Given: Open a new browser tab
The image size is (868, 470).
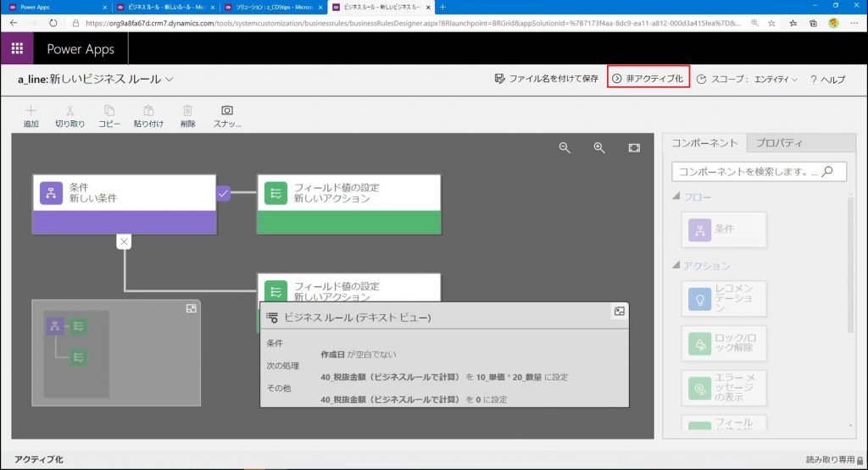Looking at the screenshot, I should click(442, 7).
